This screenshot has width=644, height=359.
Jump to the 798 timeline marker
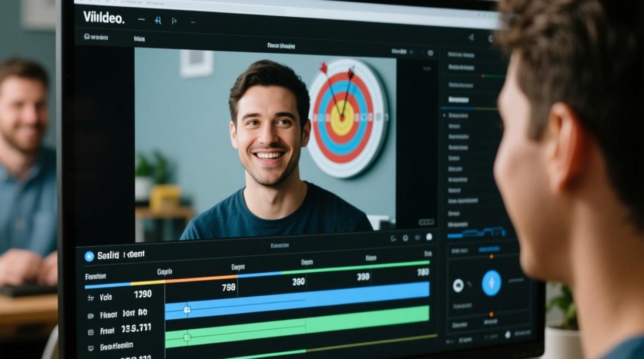pos(228,287)
